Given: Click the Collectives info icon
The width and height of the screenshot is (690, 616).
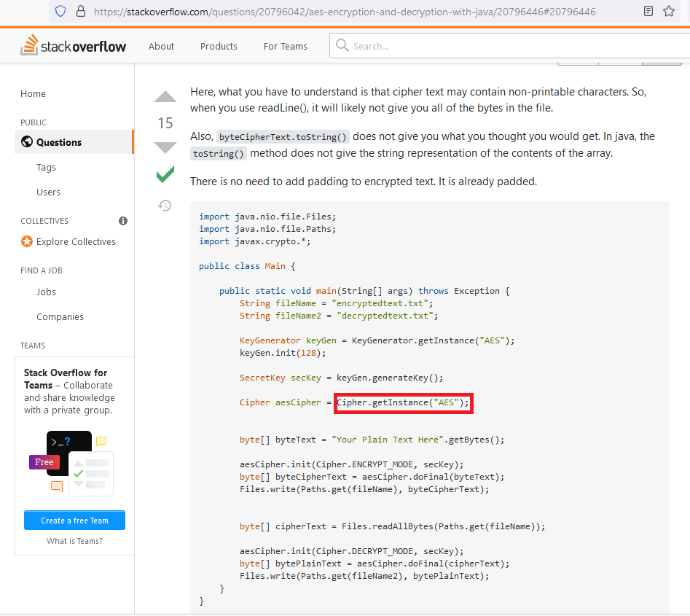Looking at the screenshot, I should (x=123, y=221).
